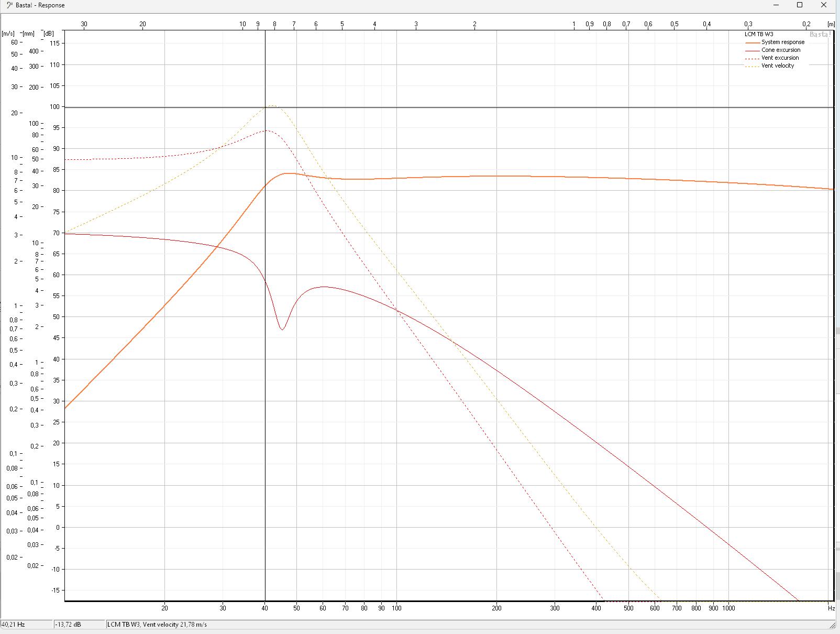840x634 pixels.
Task: Click the Basta! app icon in title bar
Action: tap(9, 5)
